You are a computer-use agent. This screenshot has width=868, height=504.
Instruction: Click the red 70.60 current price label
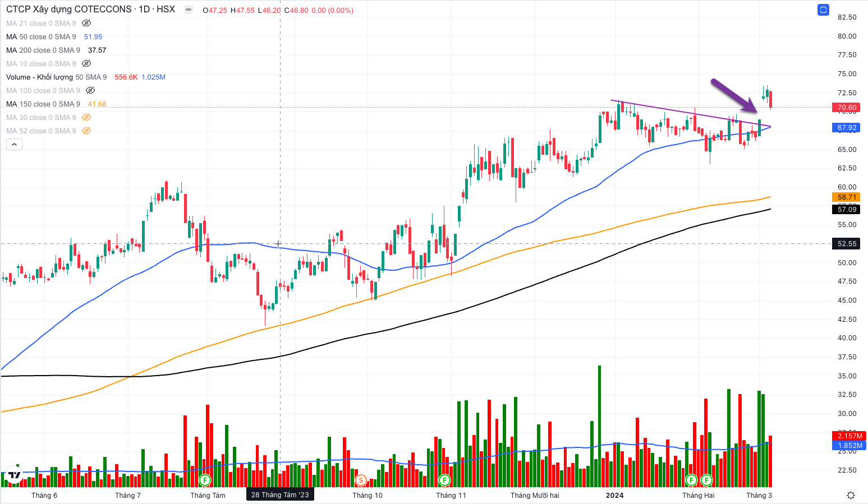pos(847,108)
